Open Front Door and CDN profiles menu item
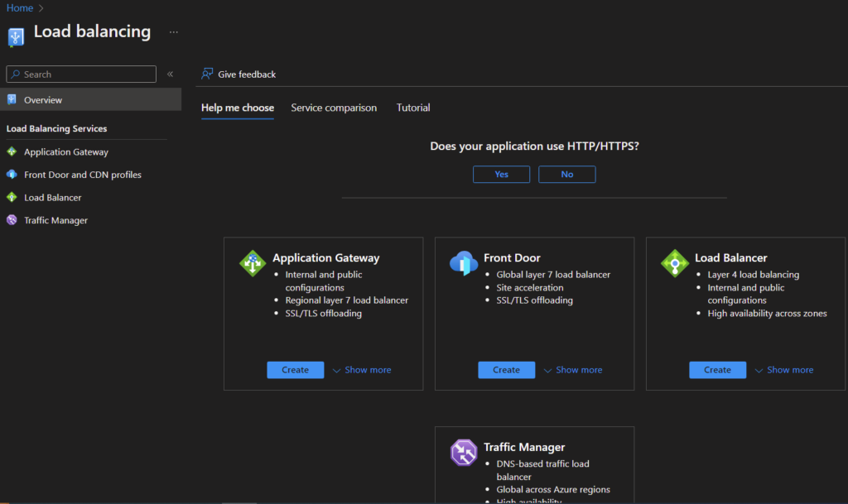This screenshot has height=504, width=848. pyautogui.click(x=82, y=175)
